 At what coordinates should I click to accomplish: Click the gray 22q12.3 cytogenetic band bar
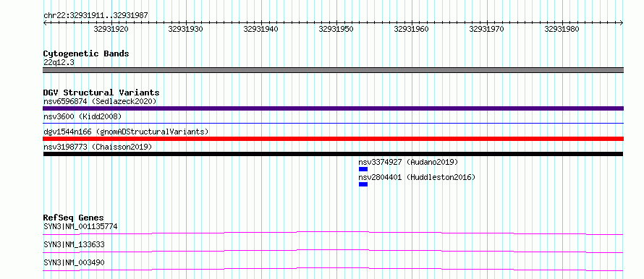click(333, 70)
